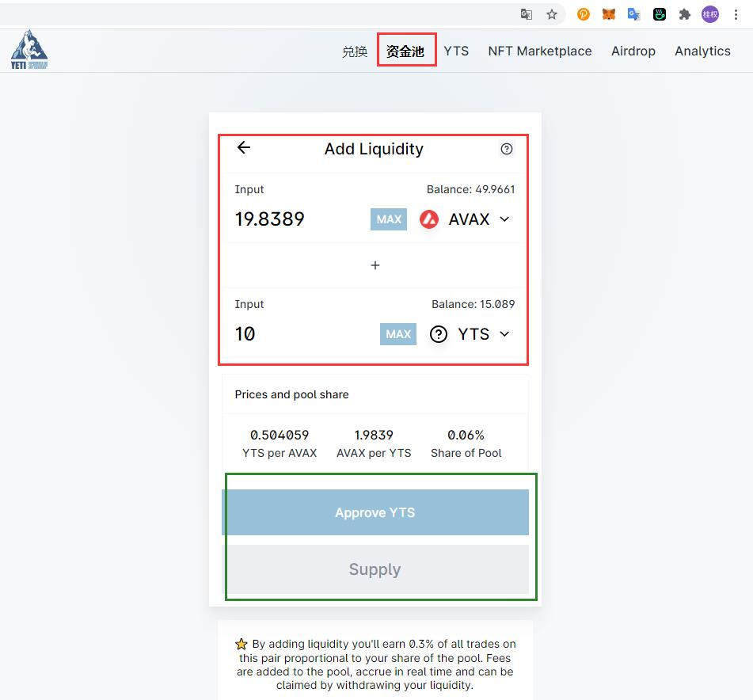Click the Yeti Swap logo
The image size is (753, 700).
point(29,50)
